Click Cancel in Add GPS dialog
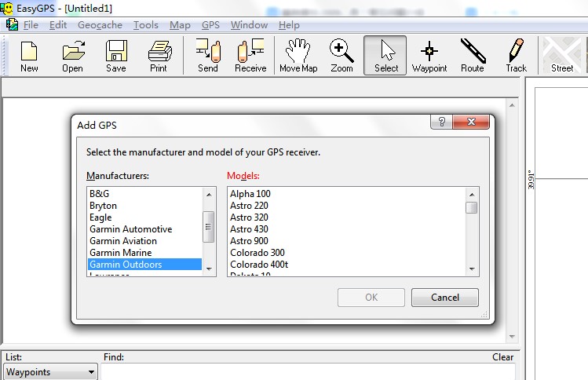The width and height of the screenshot is (588, 380). (x=445, y=298)
